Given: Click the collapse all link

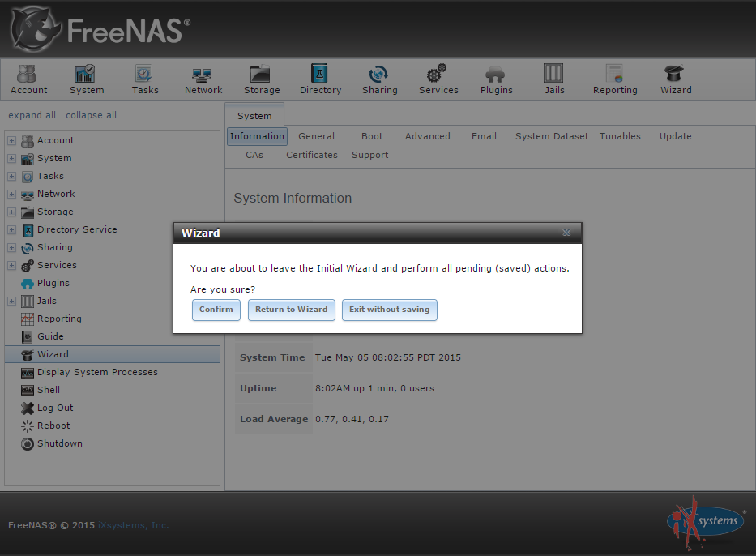Looking at the screenshot, I should (x=91, y=115).
